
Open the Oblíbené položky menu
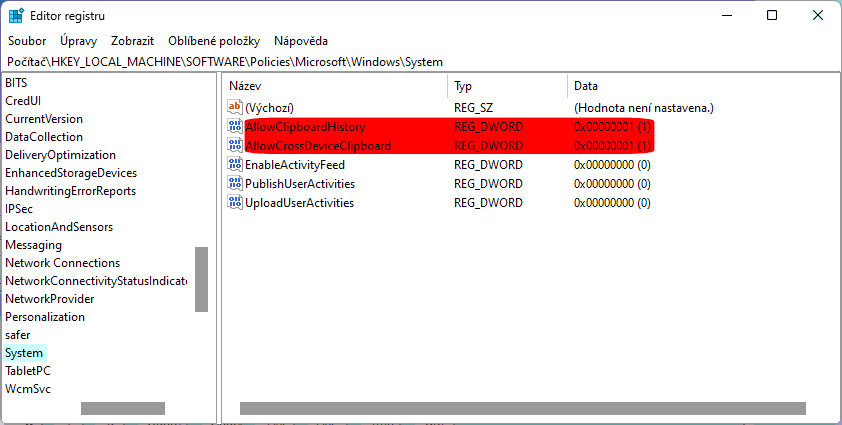[213, 41]
